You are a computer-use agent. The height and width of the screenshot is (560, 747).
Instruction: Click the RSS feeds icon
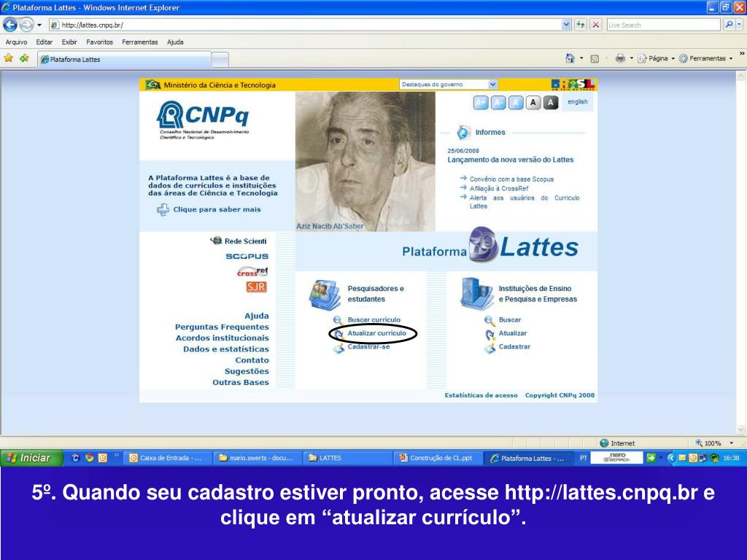pyautogui.click(x=595, y=58)
